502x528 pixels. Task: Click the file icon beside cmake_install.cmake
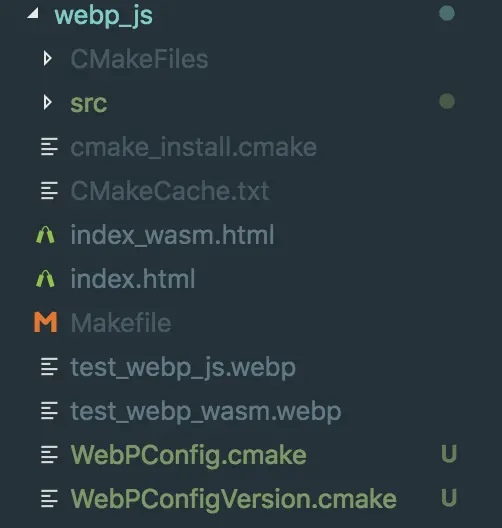click(49, 147)
